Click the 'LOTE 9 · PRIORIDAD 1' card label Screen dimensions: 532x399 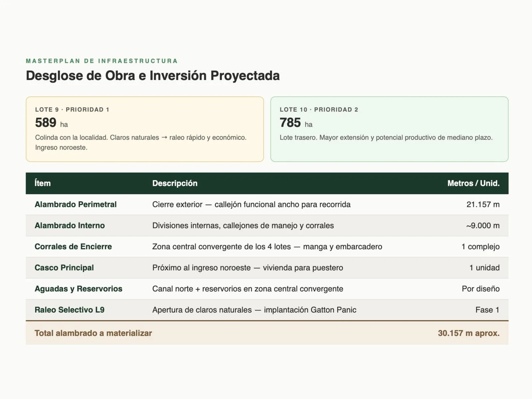pos(72,110)
